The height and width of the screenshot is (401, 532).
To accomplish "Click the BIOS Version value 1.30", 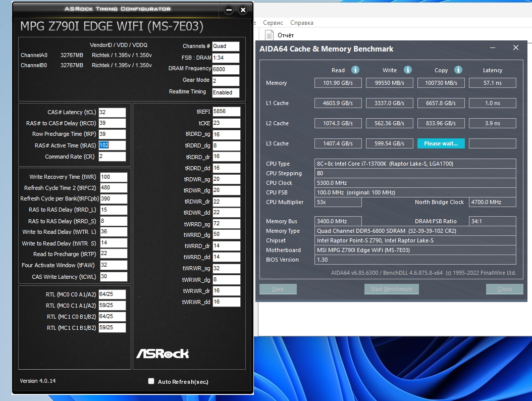I will click(x=415, y=260).
